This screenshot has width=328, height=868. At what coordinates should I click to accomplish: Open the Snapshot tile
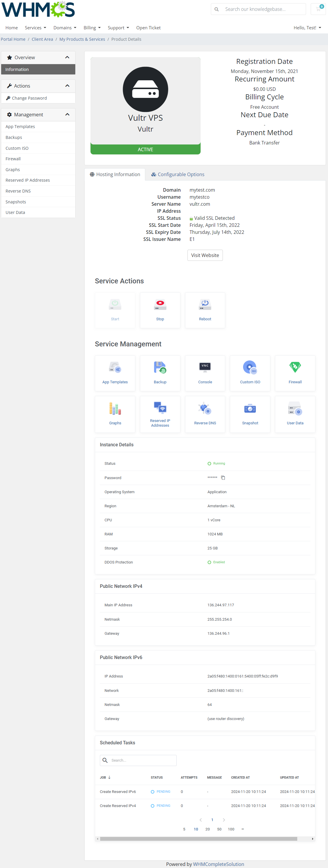pos(250,414)
